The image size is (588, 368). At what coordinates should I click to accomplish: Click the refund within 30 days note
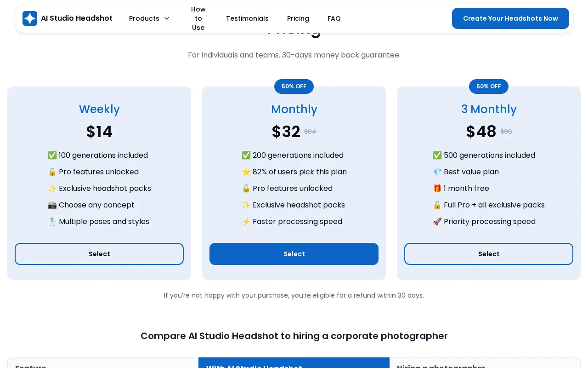pyautogui.click(x=294, y=295)
